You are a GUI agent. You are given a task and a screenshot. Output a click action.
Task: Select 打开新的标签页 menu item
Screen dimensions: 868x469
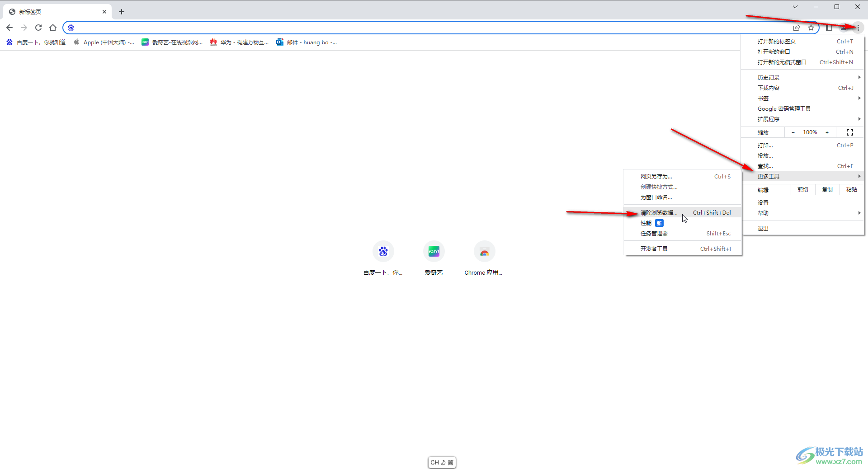click(x=802, y=41)
